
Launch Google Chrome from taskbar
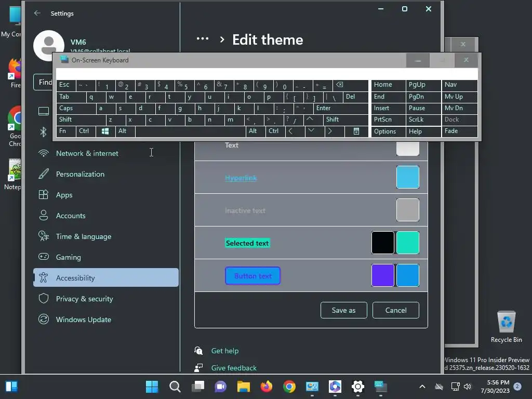coord(289,387)
